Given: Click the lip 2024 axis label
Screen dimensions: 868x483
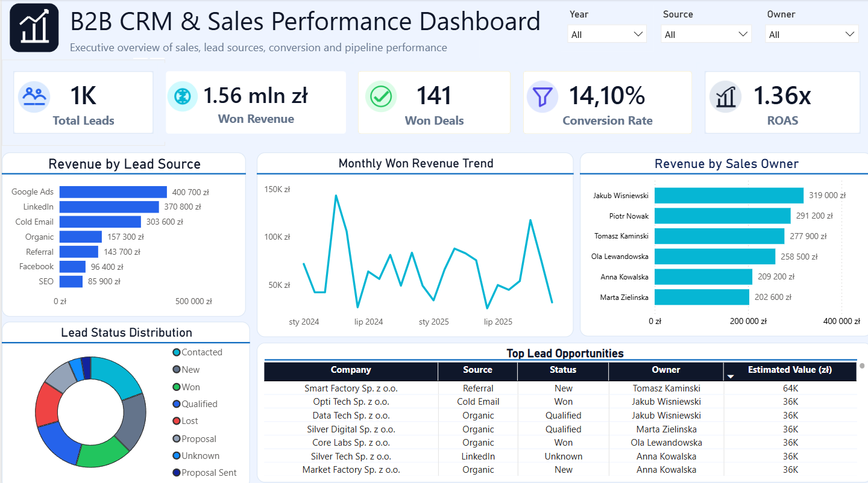Looking at the screenshot, I should [368, 322].
